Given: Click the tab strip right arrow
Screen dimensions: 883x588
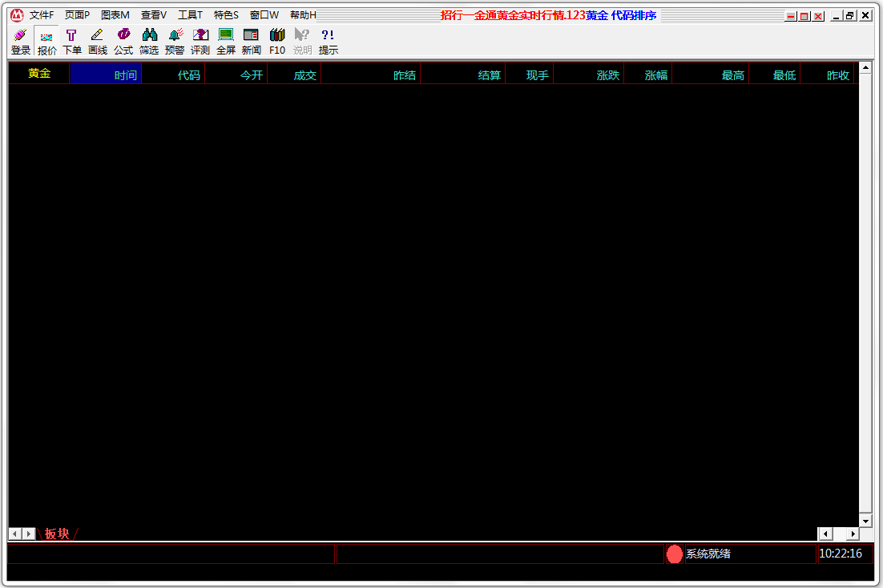Looking at the screenshot, I should point(29,534).
